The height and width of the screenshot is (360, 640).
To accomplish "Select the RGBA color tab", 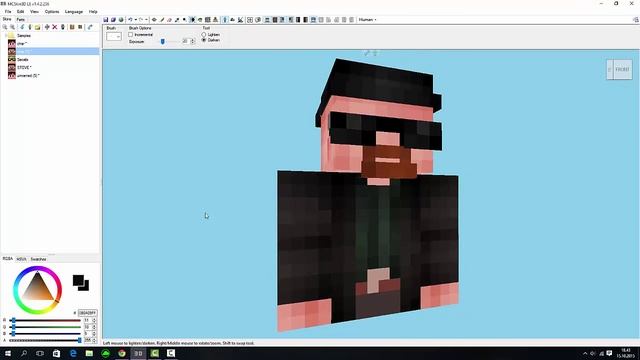I will pos(8,259).
